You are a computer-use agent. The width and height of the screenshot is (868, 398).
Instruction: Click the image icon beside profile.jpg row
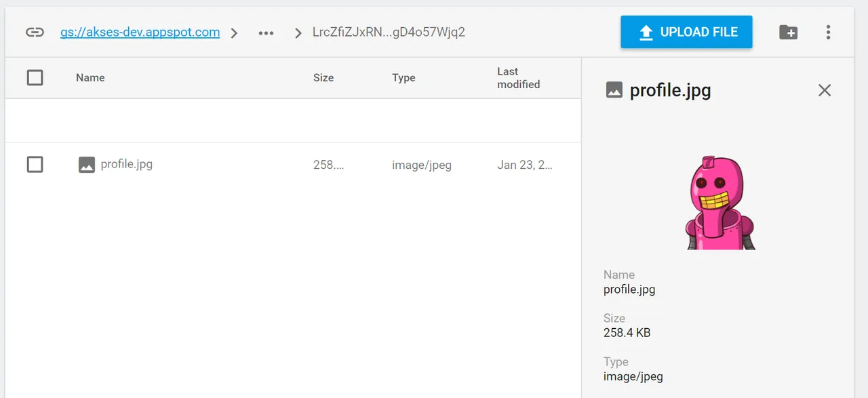pos(87,164)
